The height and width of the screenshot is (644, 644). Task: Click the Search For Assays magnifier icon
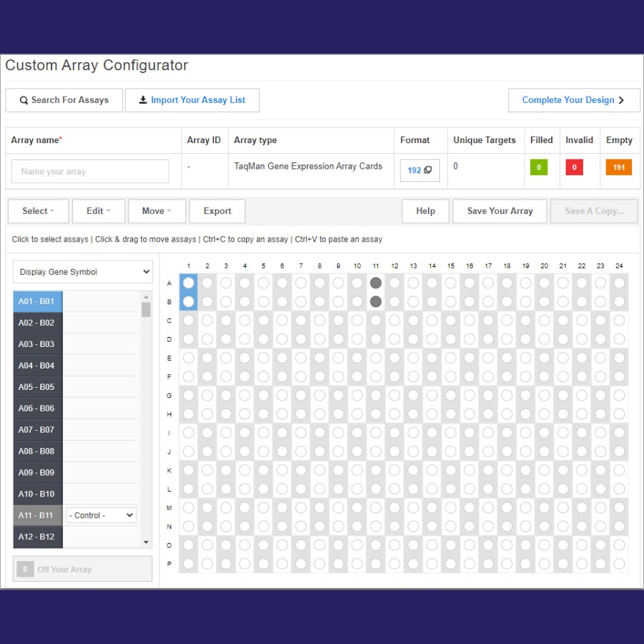[x=24, y=100]
